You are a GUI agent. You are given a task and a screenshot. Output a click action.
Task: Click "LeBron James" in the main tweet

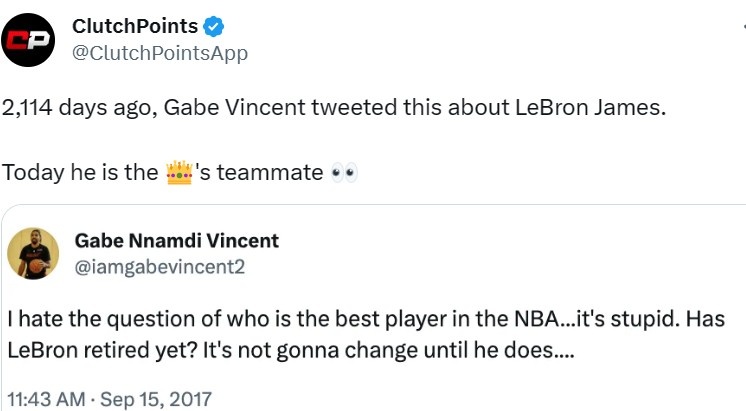590,108
